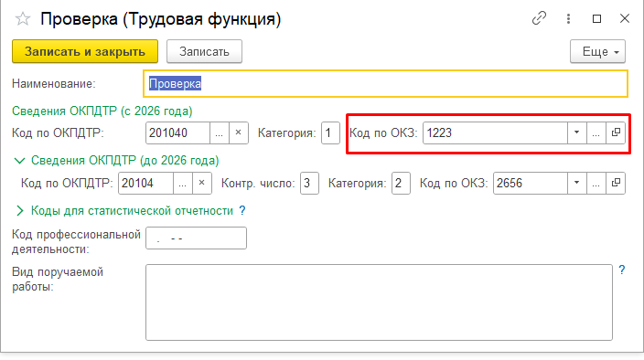The height and width of the screenshot is (360, 644).
Task: Open the three-dot options menu in title bar
Action: [x=568, y=18]
